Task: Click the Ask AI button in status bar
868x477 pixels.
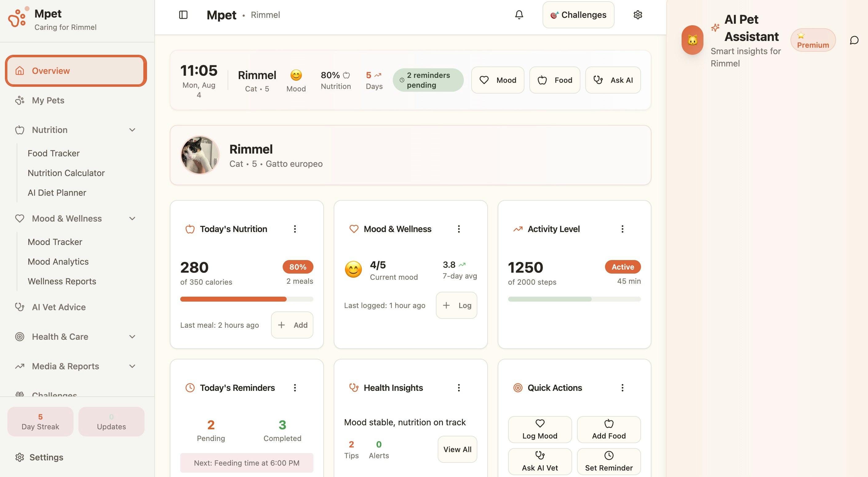Action: 613,80
